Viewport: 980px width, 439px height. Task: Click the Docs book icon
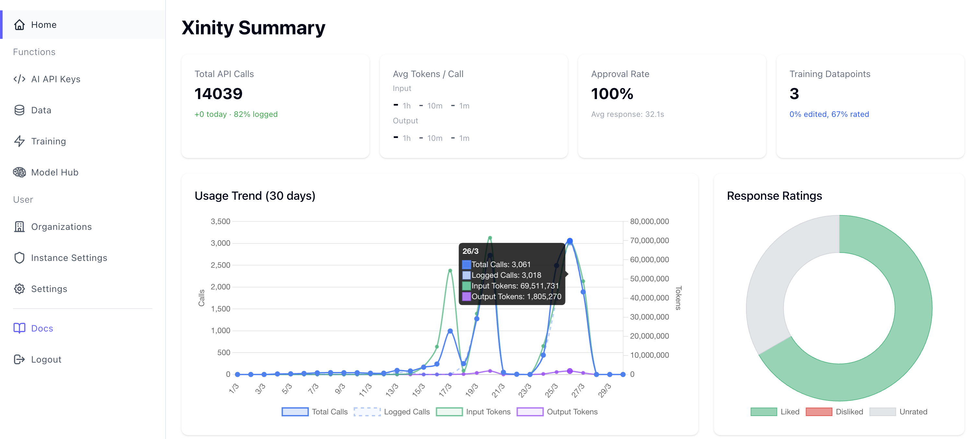tap(19, 328)
